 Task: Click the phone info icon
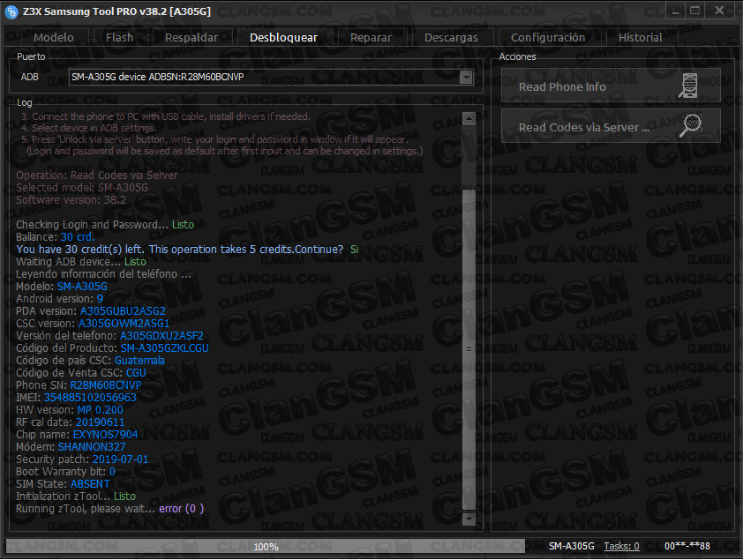(x=688, y=86)
